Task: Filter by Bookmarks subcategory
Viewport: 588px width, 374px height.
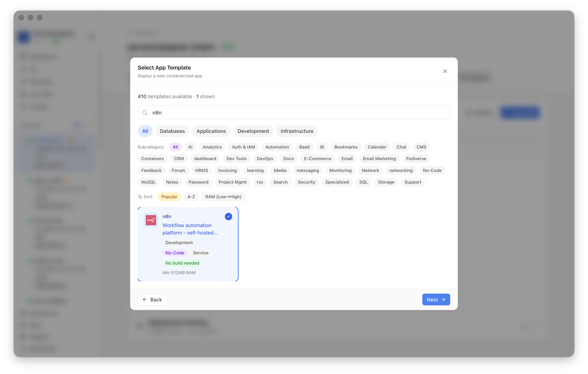Action: (x=346, y=147)
